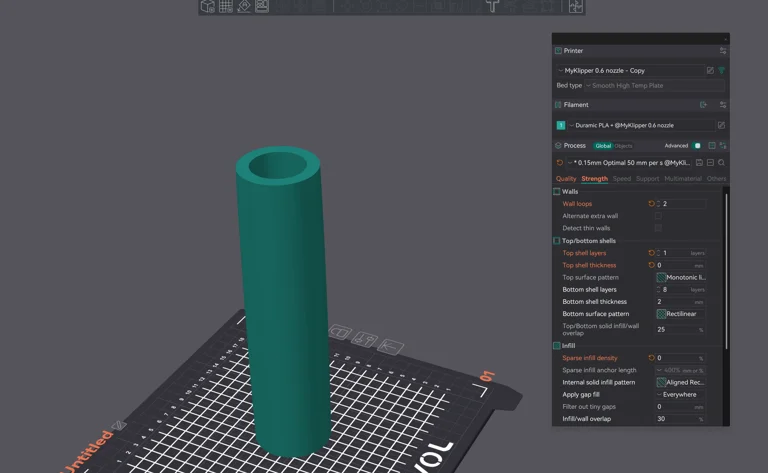Image resolution: width=768 pixels, height=473 pixels.
Task: Click the Bottom shell layers input field
Action: (674, 289)
